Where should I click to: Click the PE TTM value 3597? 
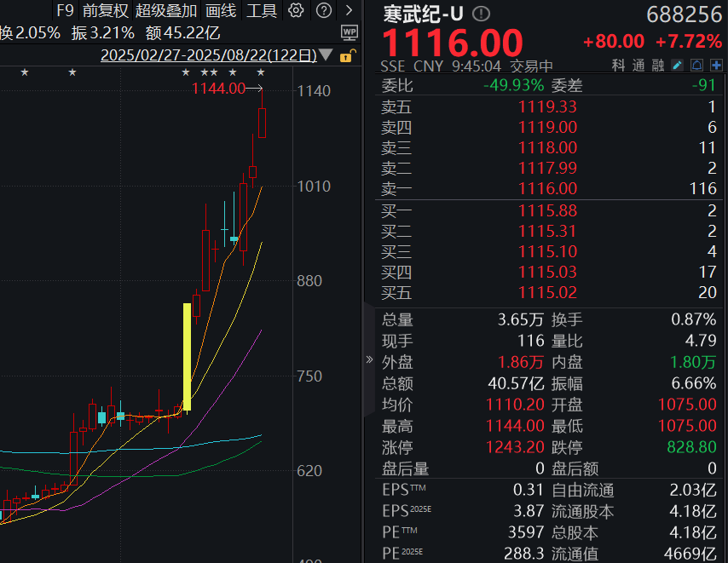click(x=526, y=533)
